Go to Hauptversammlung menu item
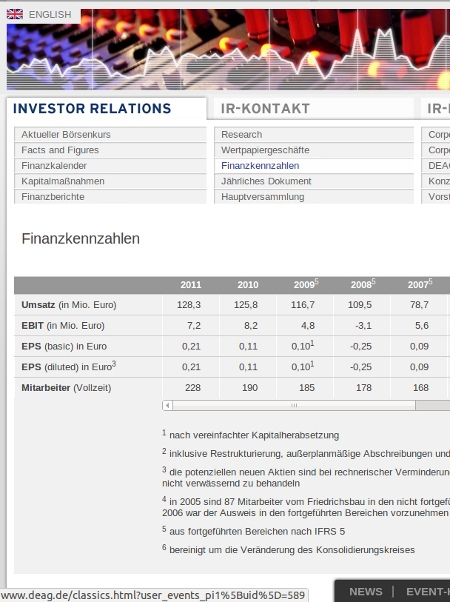 (x=314, y=197)
